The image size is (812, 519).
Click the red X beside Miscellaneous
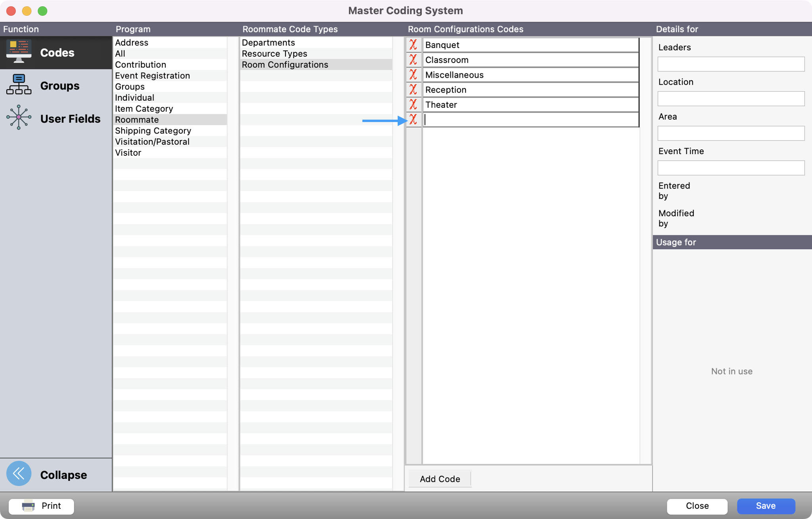(x=413, y=75)
